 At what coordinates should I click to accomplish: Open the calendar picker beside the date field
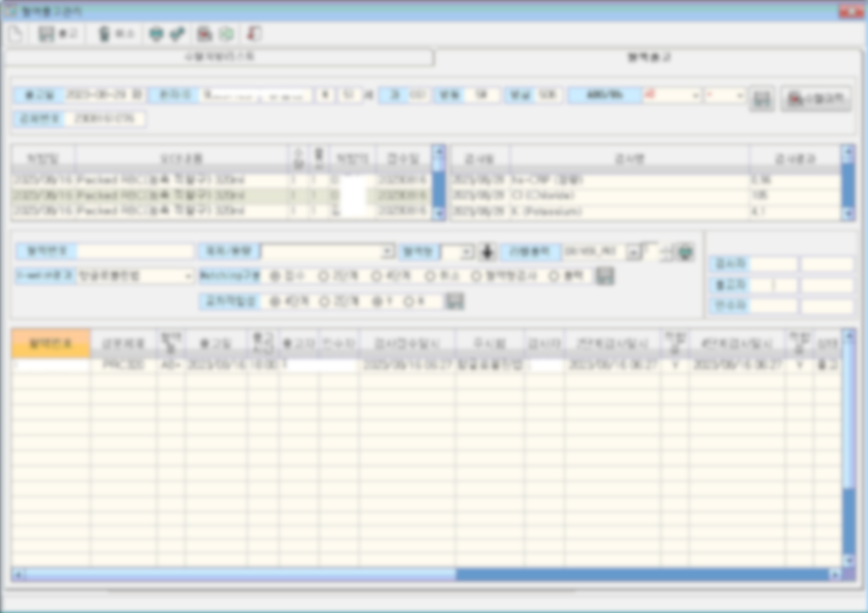click(137, 95)
